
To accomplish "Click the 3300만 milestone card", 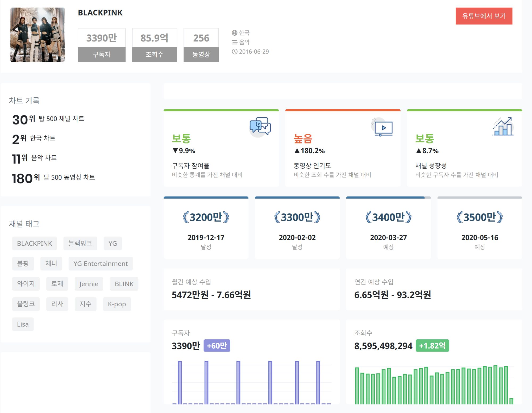I will (x=297, y=228).
